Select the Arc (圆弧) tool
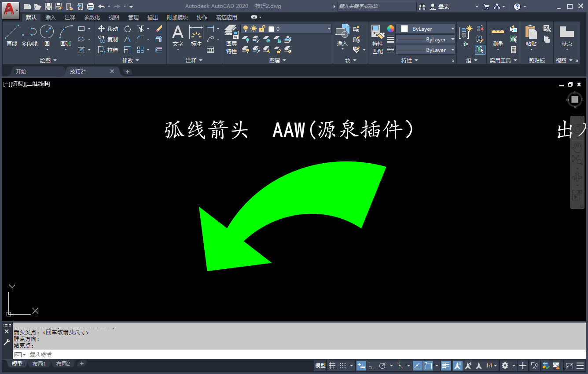The image size is (588, 374). point(66,35)
